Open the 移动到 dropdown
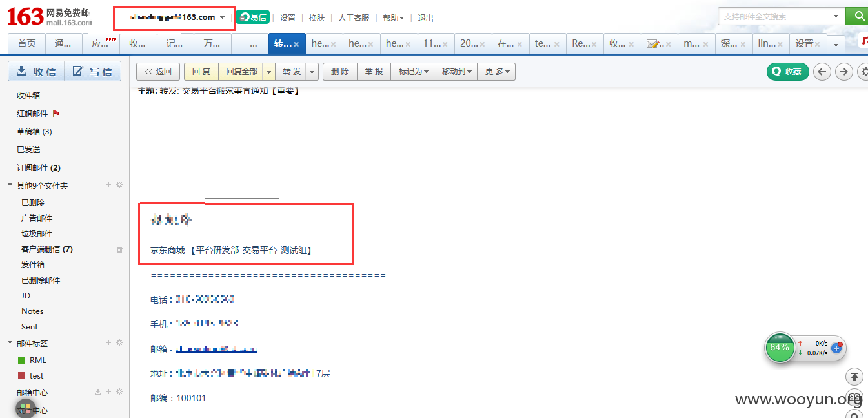 point(456,72)
